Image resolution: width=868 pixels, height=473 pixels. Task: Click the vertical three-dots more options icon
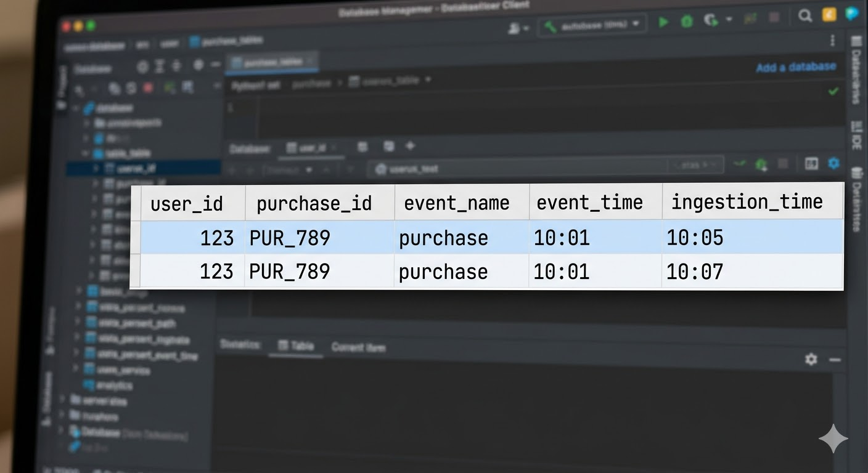click(833, 41)
